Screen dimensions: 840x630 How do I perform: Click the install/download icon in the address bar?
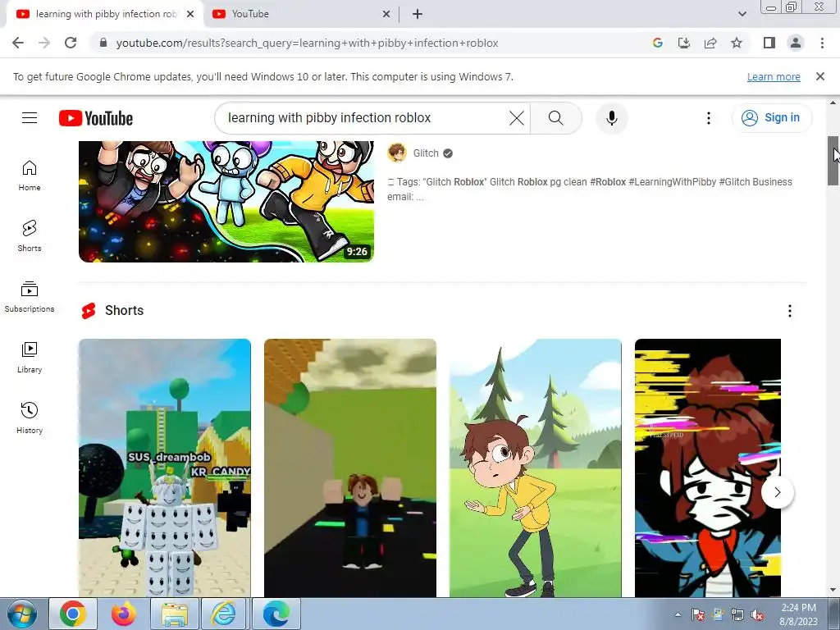(x=683, y=43)
